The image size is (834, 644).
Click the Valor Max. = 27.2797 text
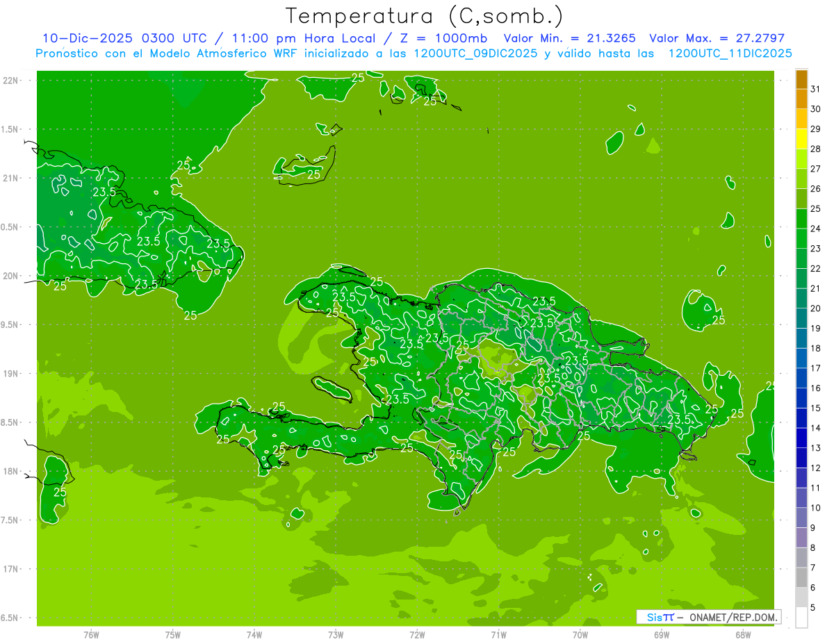click(x=717, y=38)
